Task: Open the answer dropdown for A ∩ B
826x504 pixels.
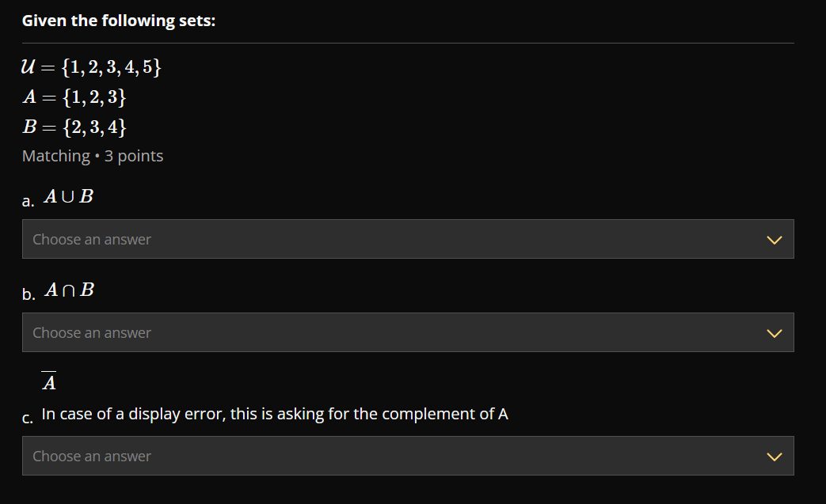Action: point(408,332)
